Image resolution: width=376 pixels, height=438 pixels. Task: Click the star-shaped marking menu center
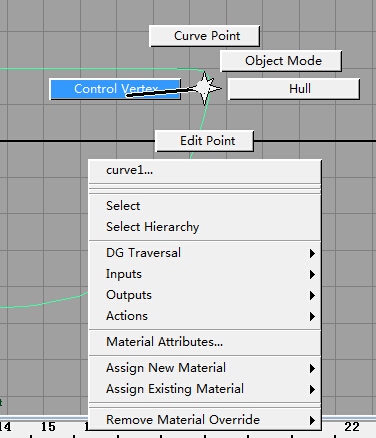pos(205,88)
